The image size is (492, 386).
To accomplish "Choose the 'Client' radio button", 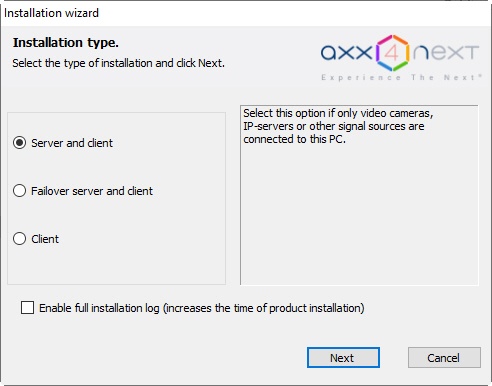I will click(x=19, y=239).
